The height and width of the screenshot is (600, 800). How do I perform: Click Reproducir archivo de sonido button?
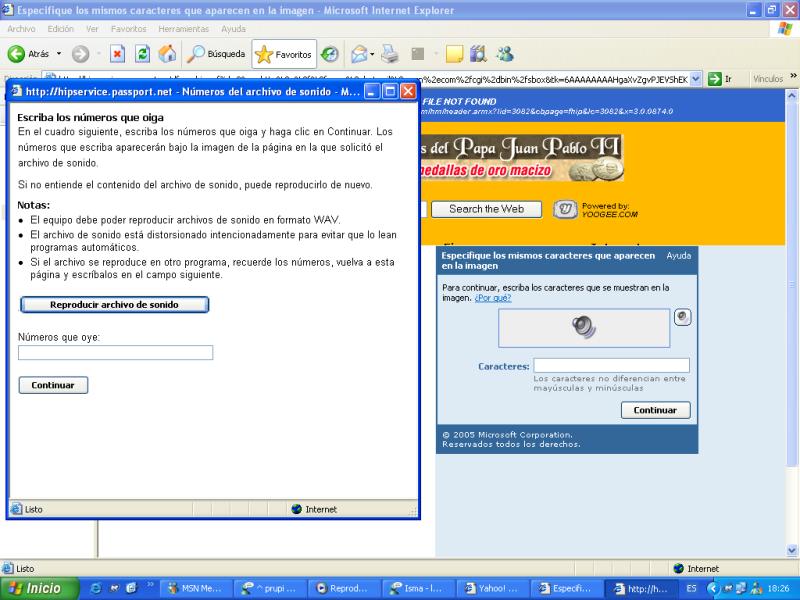[x=114, y=305]
